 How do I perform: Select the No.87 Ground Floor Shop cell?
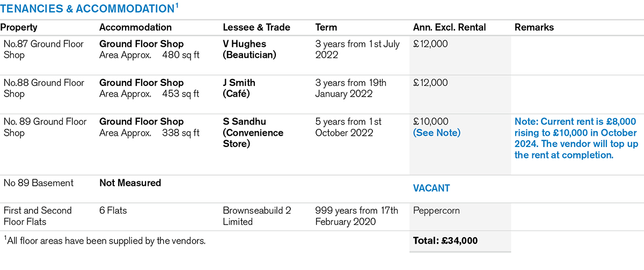[43, 49]
